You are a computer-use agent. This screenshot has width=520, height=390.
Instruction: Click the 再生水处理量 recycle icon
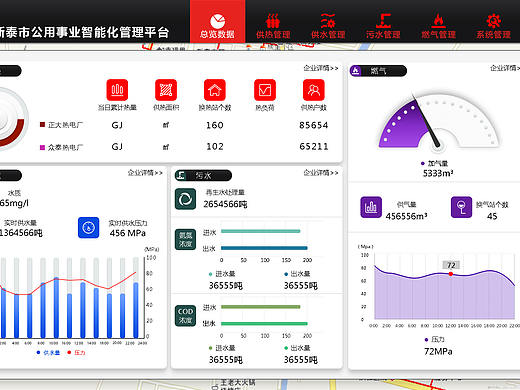185,199
